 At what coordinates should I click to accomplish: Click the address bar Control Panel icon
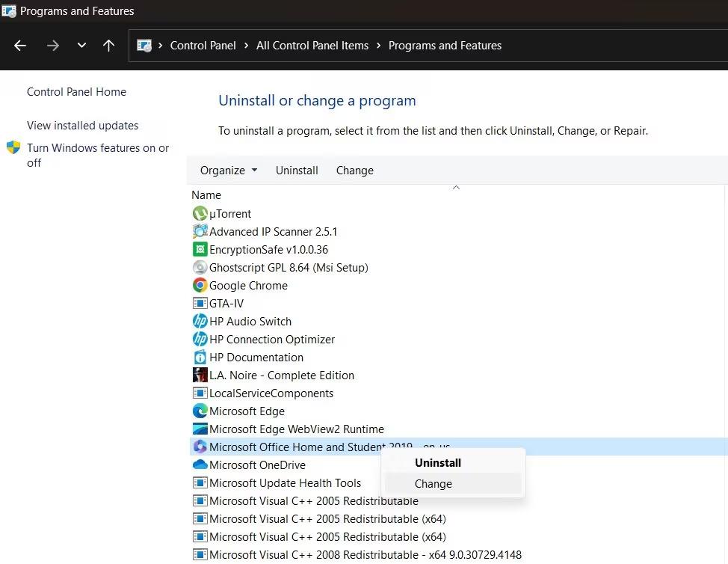coord(144,46)
